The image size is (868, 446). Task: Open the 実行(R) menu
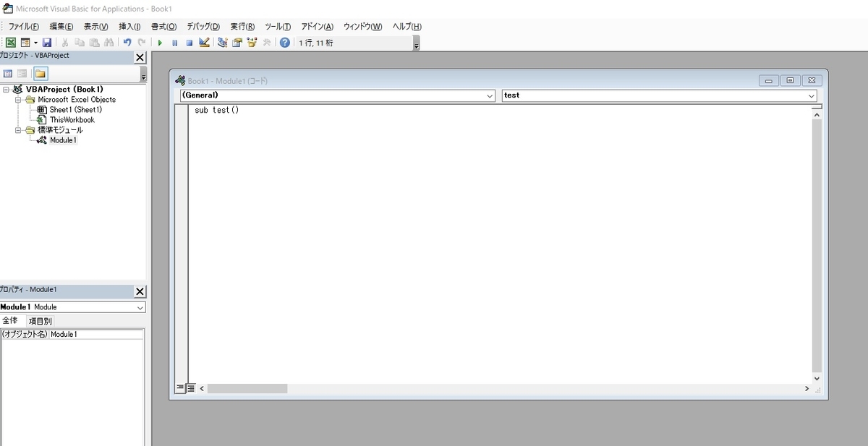pyautogui.click(x=242, y=26)
